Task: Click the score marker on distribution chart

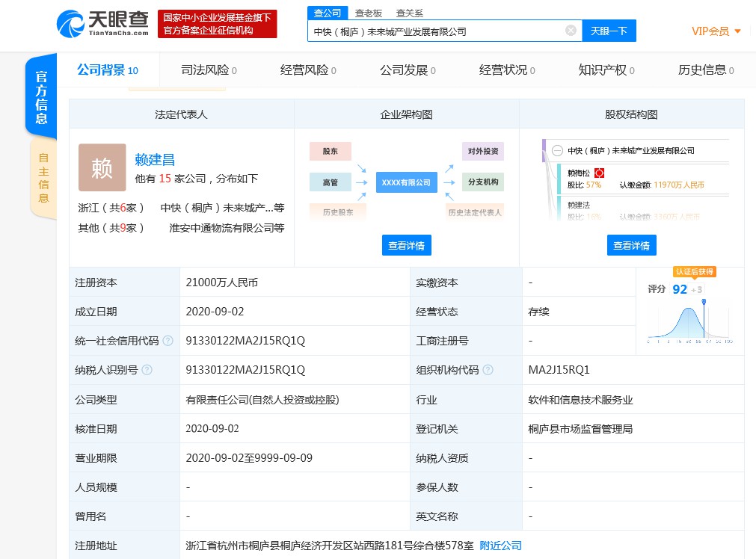Action: click(x=704, y=302)
